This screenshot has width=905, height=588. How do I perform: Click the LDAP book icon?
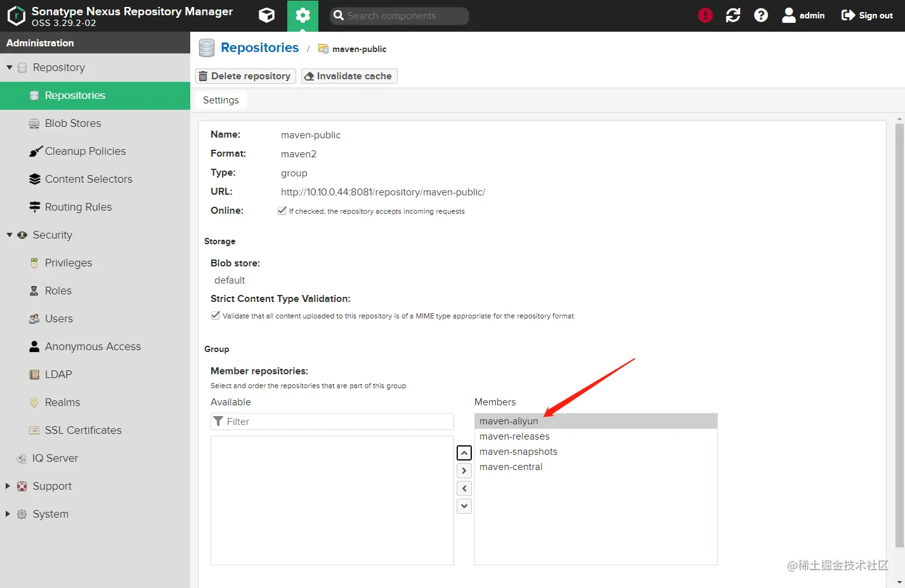(x=34, y=374)
